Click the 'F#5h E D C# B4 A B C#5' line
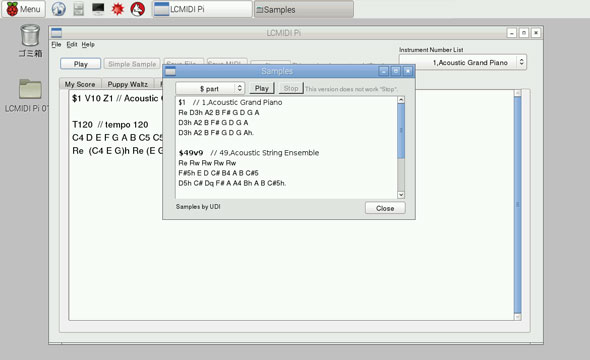This screenshot has height=360, width=590. click(x=218, y=173)
